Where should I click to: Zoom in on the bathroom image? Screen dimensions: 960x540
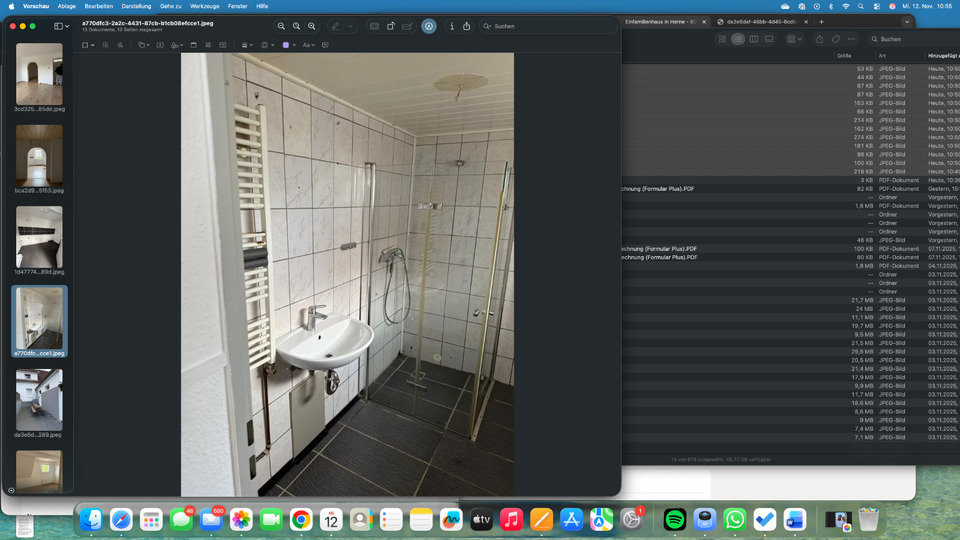click(312, 26)
